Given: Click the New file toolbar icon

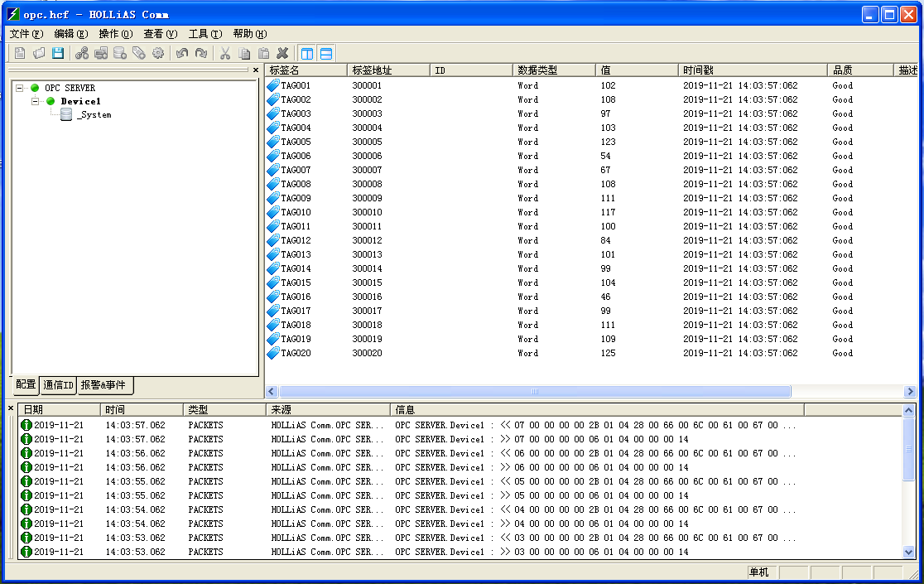Looking at the screenshot, I should (19, 53).
